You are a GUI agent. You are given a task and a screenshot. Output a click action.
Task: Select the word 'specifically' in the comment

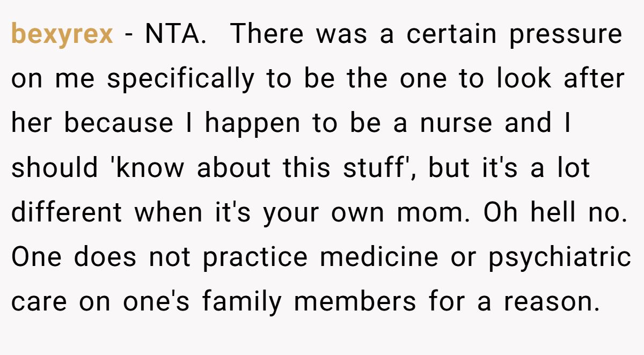(x=181, y=80)
